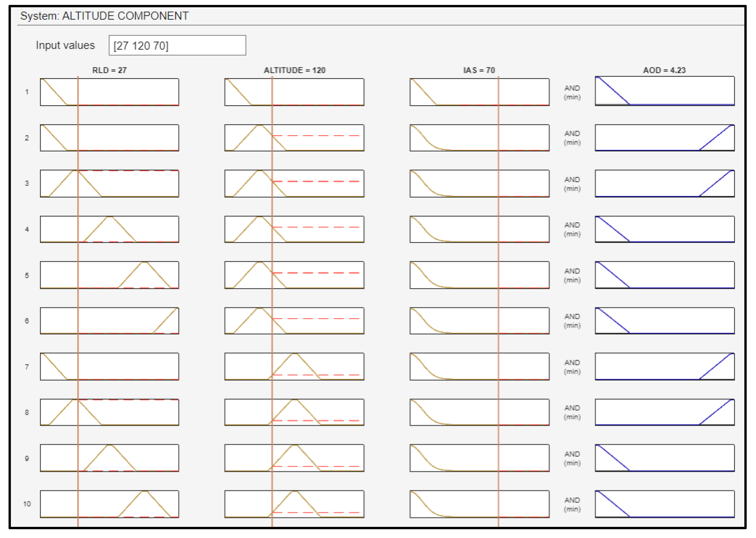Click rule 7 ALTITUDE membership plot
Image resolution: width=756 pixels, height=538 pixels.
[x=294, y=367]
